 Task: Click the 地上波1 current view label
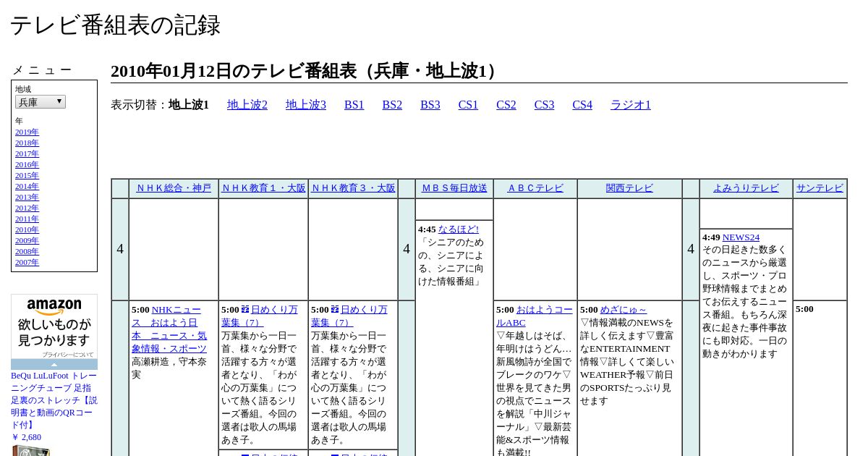[x=189, y=105]
